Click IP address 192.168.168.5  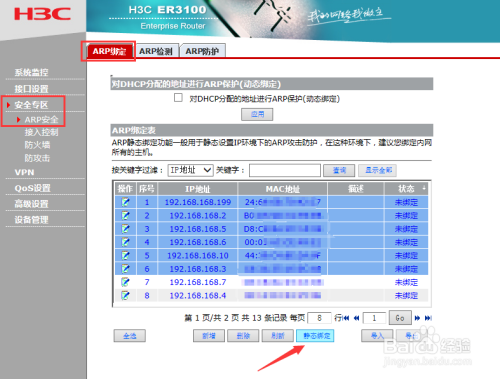198,229
